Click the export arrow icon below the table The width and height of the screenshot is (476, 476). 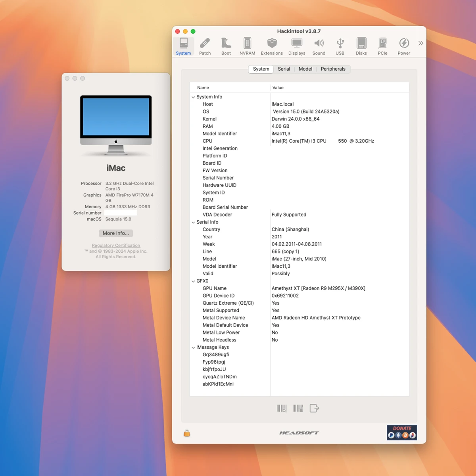pyautogui.click(x=314, y=408)
